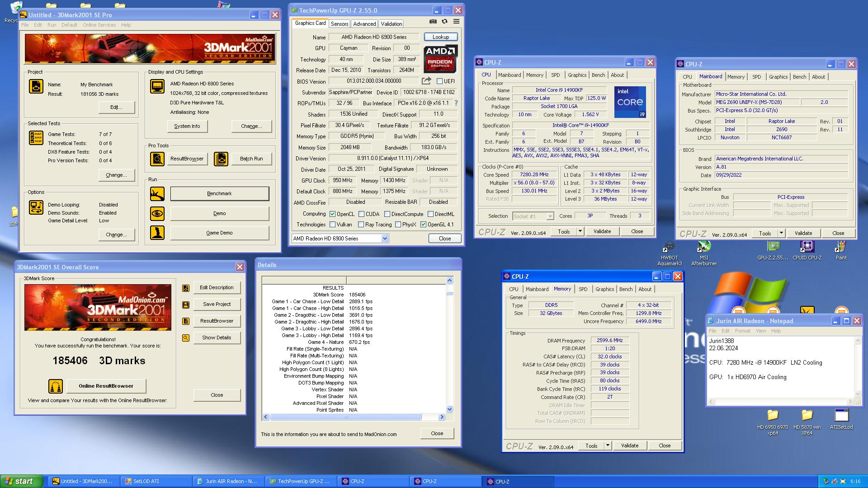
Task: Expand Tools dropdown arrow in CPU-Z CPU window
Action: coord(580,232)
